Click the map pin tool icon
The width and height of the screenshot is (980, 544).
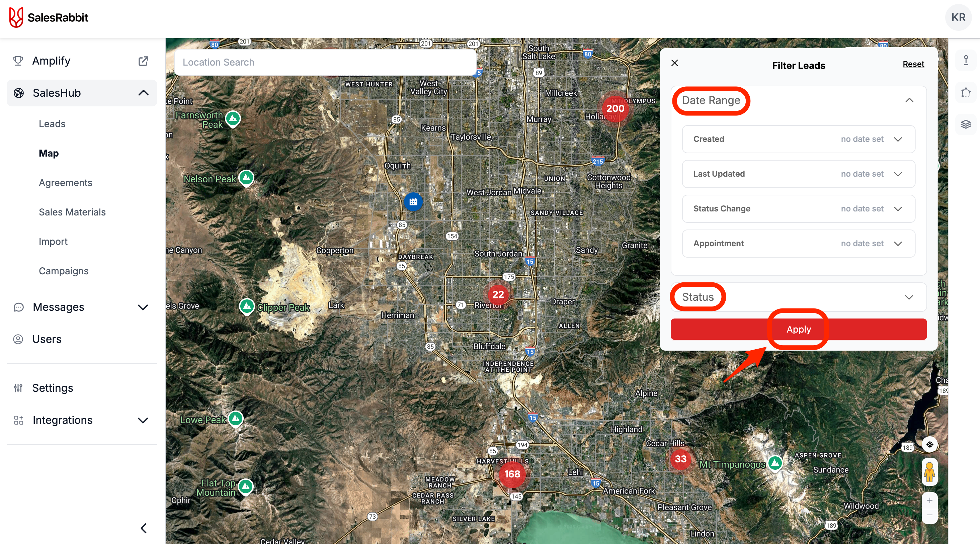tap(966, 61)
